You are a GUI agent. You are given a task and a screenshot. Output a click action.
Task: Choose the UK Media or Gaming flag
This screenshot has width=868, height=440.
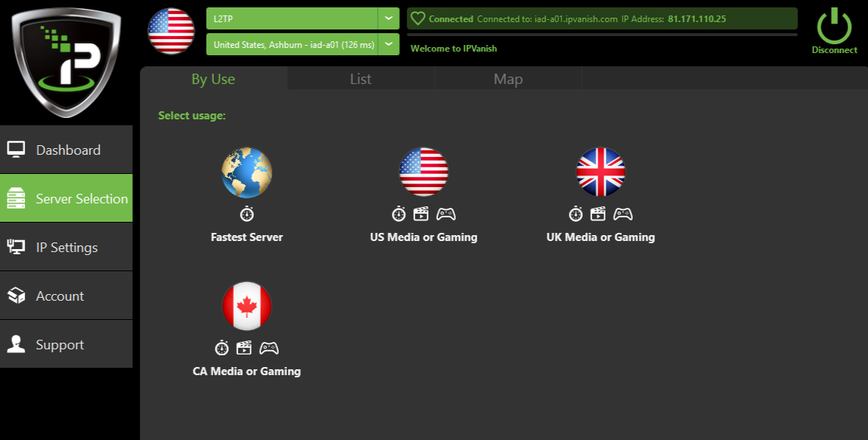click(x=600, y=172)
